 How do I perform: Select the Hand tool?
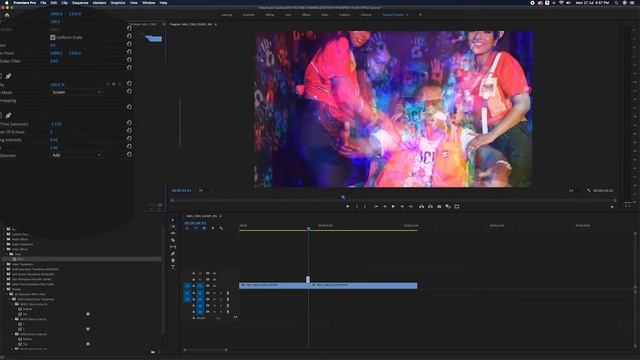pos(173,260)
